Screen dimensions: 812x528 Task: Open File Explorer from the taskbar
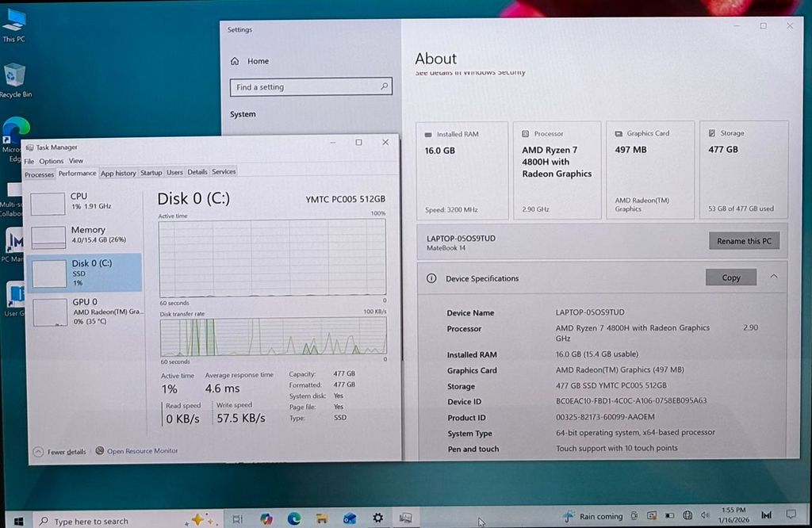tap(322, 518)
